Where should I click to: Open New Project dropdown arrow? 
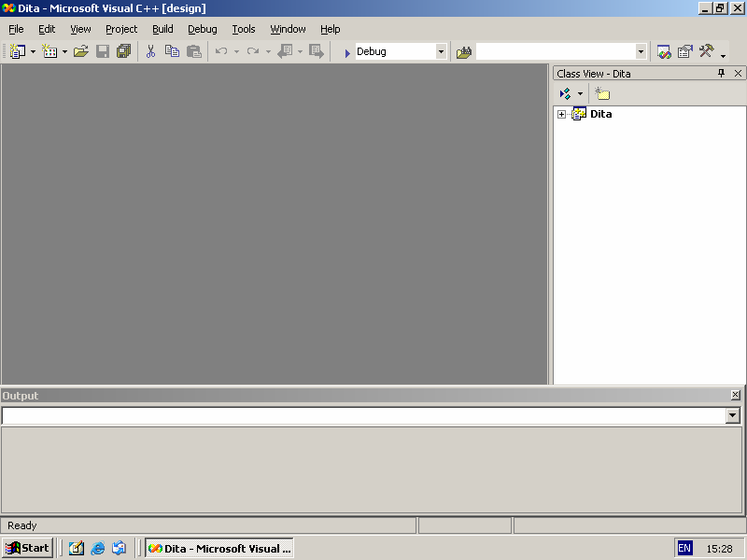(x=33, y=51)
